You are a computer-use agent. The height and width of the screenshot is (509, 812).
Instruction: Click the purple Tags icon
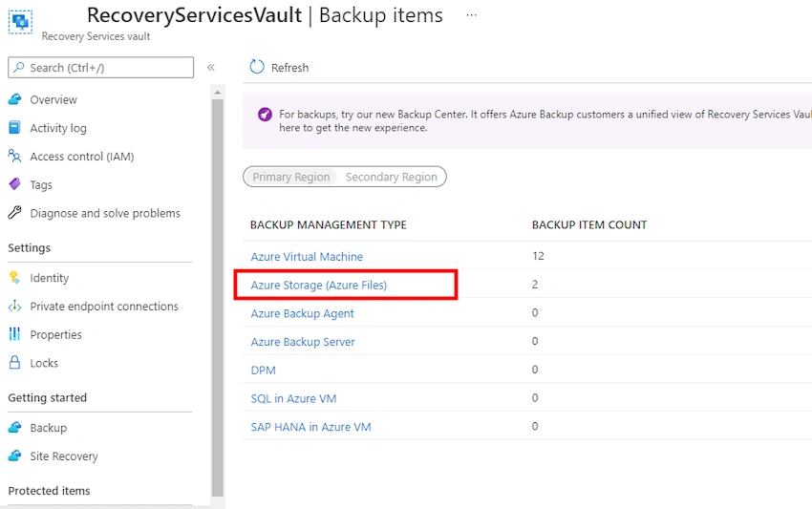coord(15,183)
